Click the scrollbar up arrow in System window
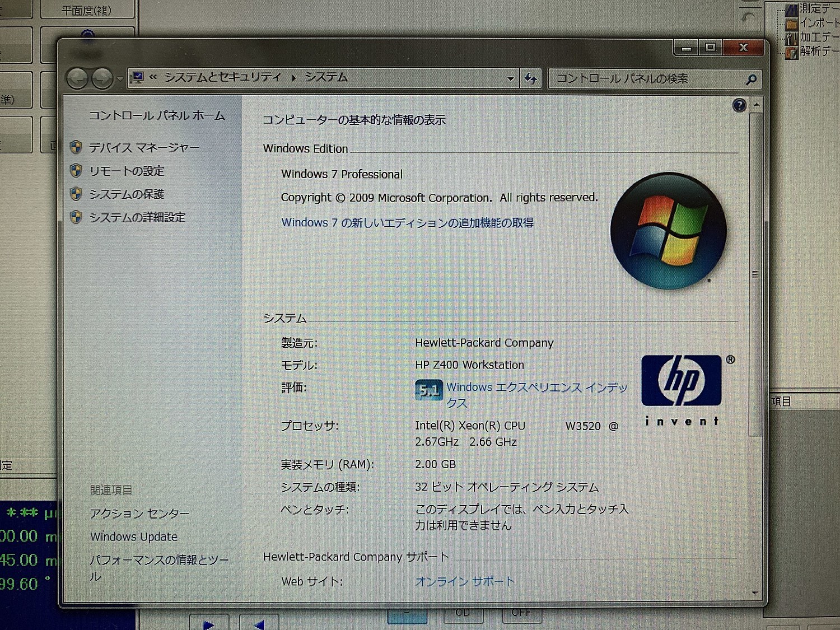 [756, 105]
